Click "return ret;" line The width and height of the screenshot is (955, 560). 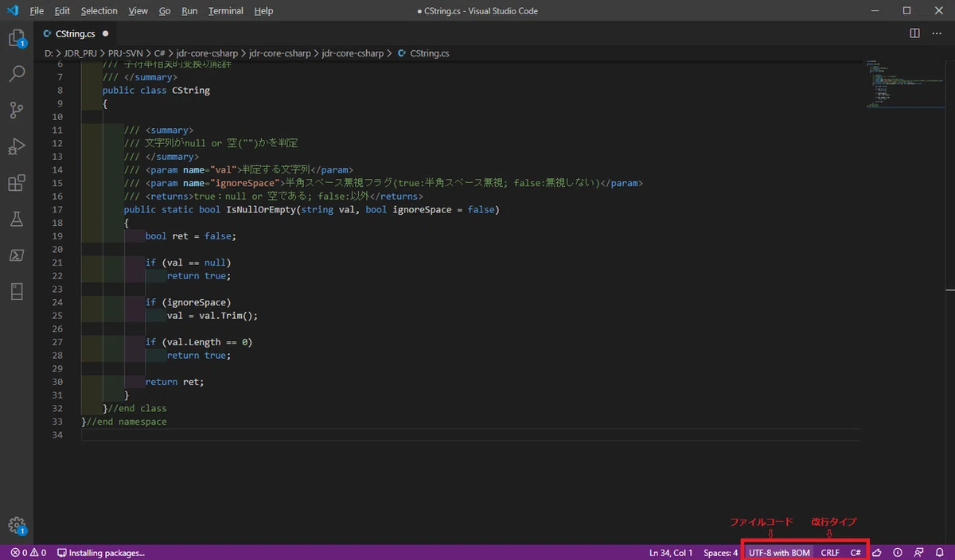[x=174, y=382]
